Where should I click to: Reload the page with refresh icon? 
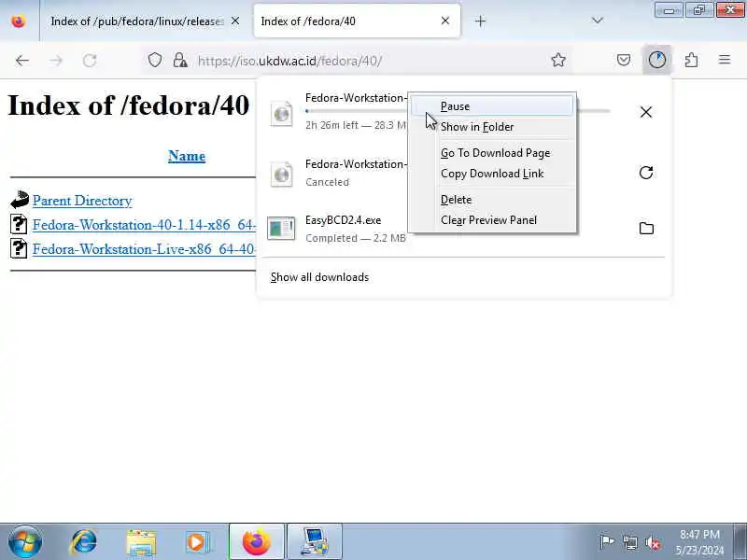tap(90, 61)
